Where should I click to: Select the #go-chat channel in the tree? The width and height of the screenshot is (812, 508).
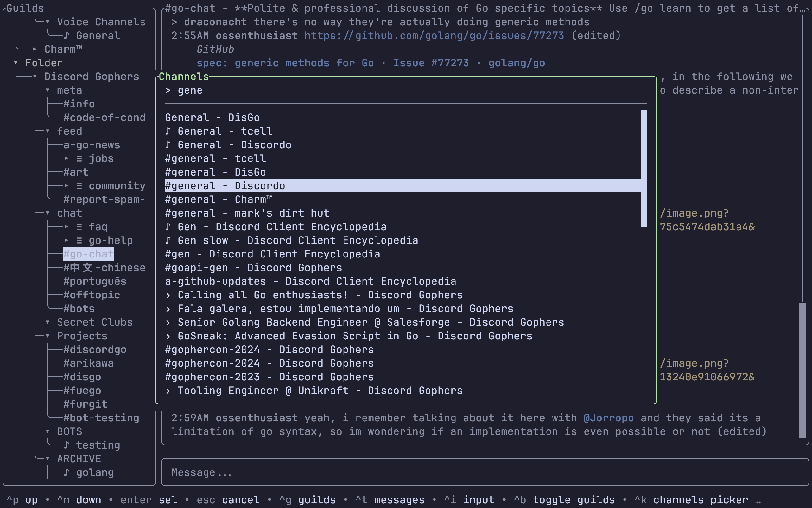pos(88,254)
